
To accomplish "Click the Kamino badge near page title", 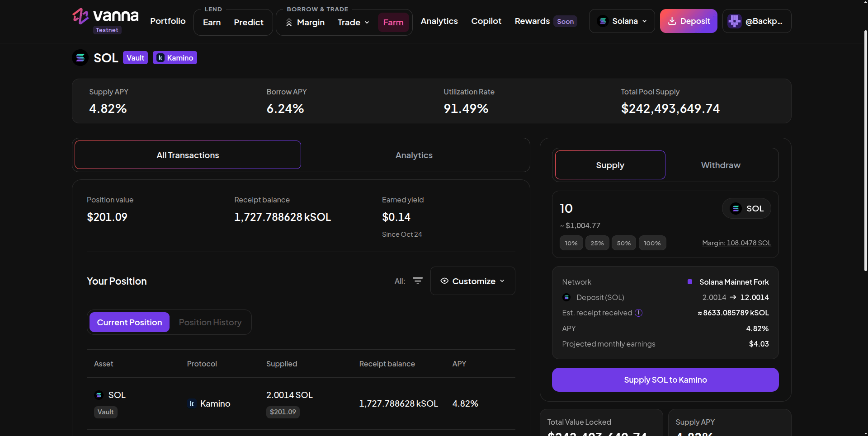I will tap(175, 58).
